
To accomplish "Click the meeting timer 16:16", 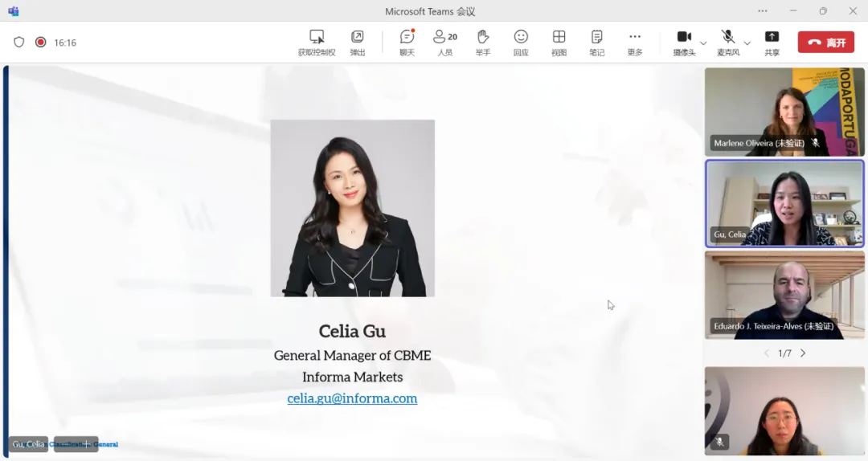I will tap(65, 43).
